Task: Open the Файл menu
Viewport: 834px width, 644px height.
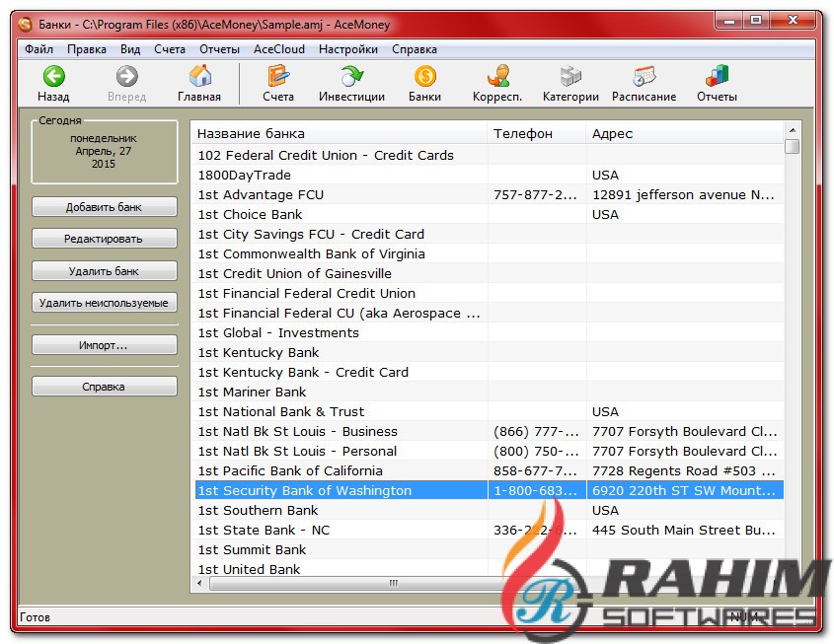Action: [38, 49]
